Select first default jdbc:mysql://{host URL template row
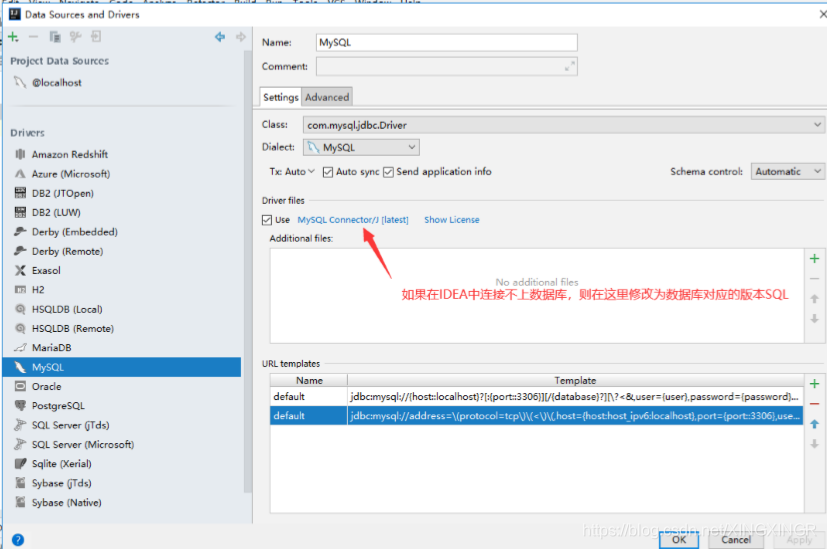Image resolution: width=827 pixels, height=549 pixels. coord(537,397)
